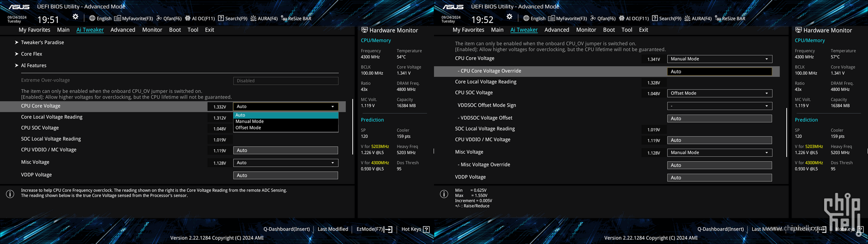
Task: Click Misc Voltage Override input field
Action: pos(720,165)
